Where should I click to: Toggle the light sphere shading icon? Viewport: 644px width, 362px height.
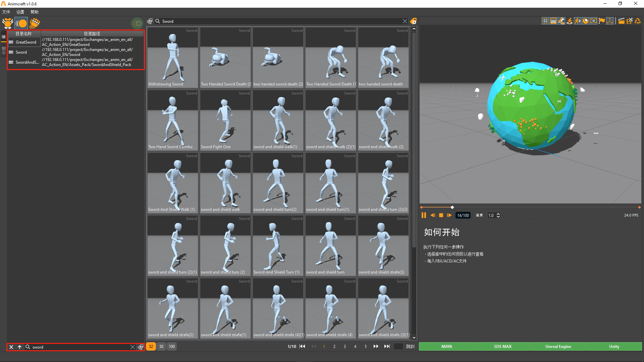pyautogui.click(x=586, y=21)
